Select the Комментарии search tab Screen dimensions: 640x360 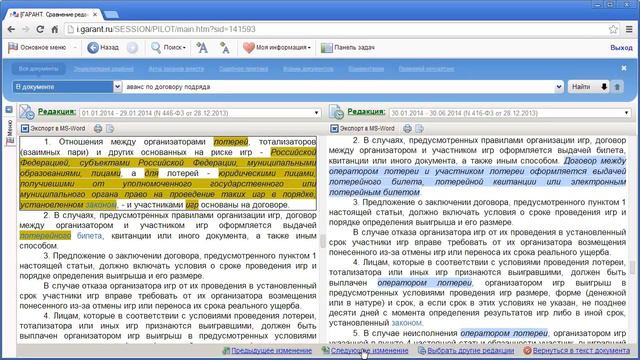366,69
